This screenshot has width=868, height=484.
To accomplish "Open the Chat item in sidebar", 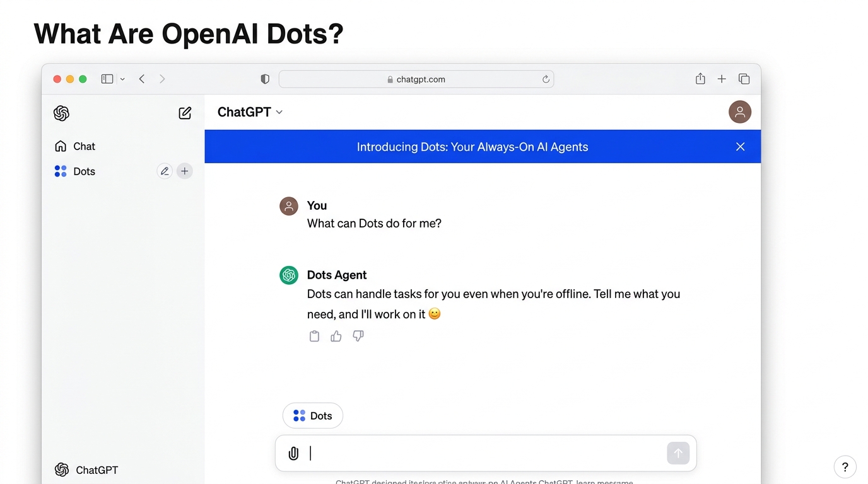I will click(75, 146).
